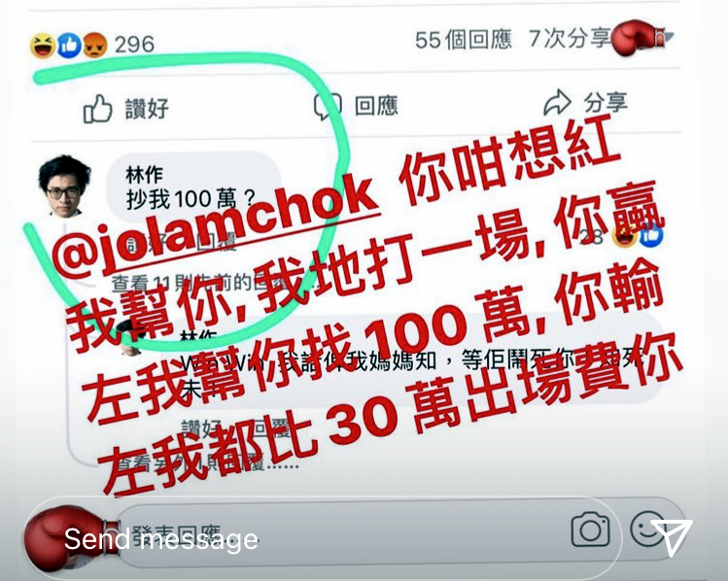728x581 pixels.
Task: Open the 55個回應 comments count
Action: point(464,40)
